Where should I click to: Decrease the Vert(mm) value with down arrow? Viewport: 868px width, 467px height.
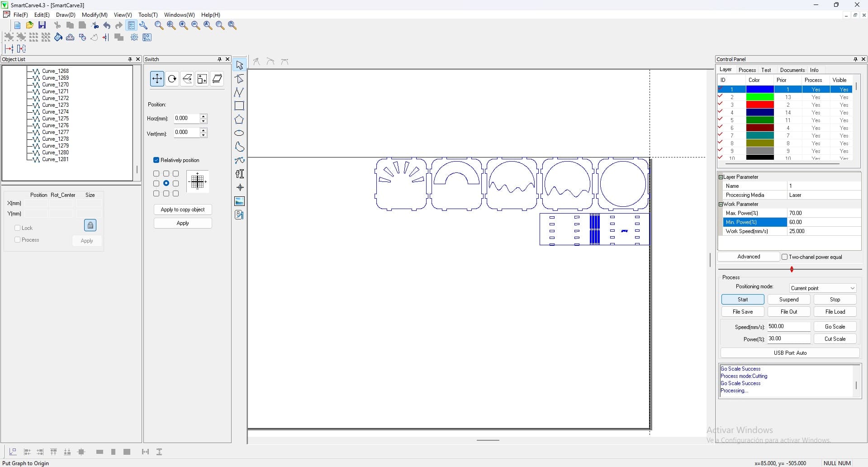[x=204, y=135]
